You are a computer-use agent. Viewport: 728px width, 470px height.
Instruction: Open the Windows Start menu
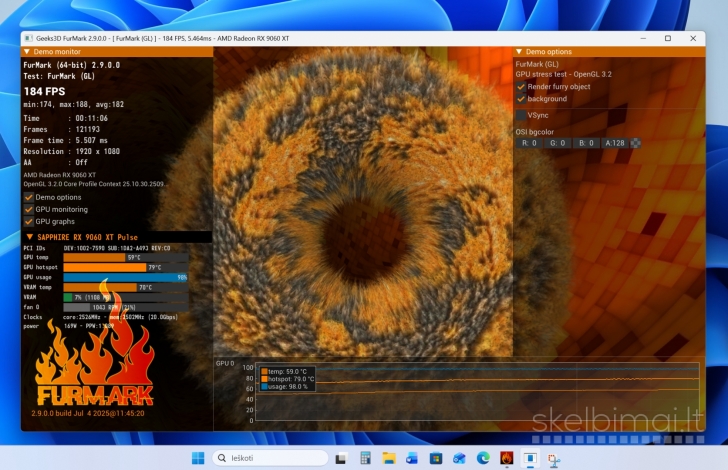[198, 458]
